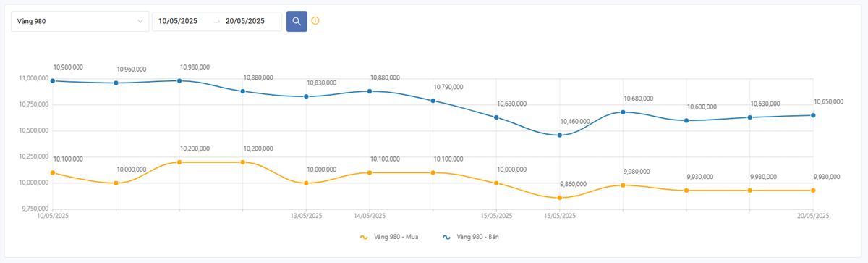
Task: Click the start date field 10/05/2025
Action: pos(178,21)
